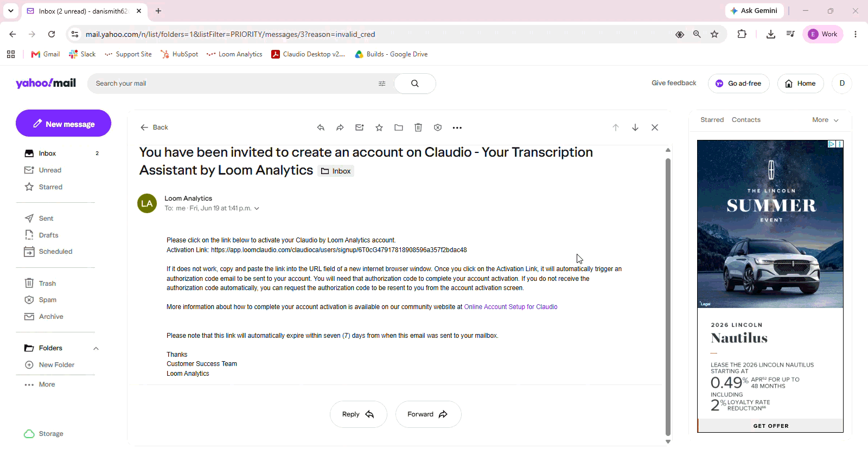Go to next message with down arrow
The height and width of the screenshot is (462, 868).
pos(635,127)
